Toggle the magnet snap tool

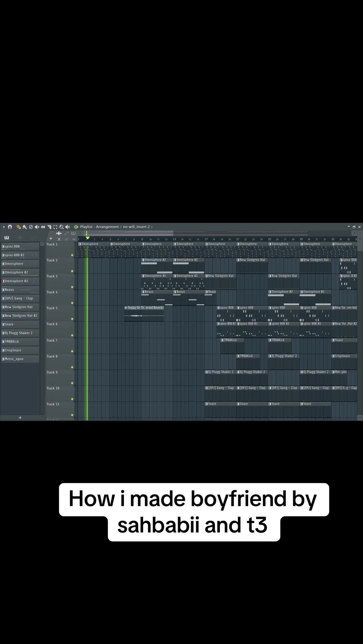point(10,227)
